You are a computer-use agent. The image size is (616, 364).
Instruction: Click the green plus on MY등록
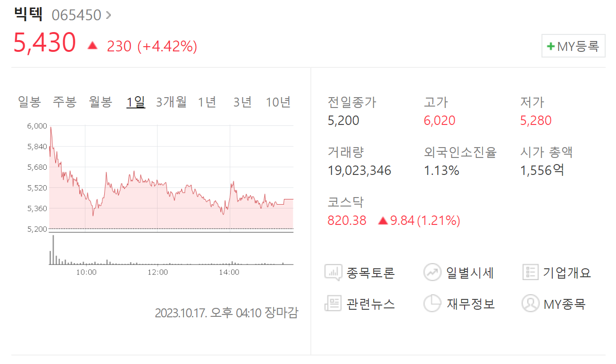click(550, 46)
